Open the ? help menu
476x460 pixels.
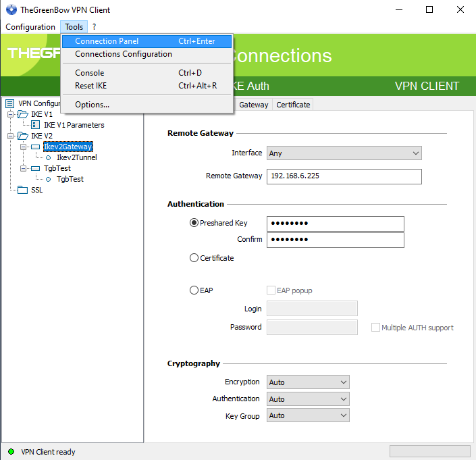point(95,27)
